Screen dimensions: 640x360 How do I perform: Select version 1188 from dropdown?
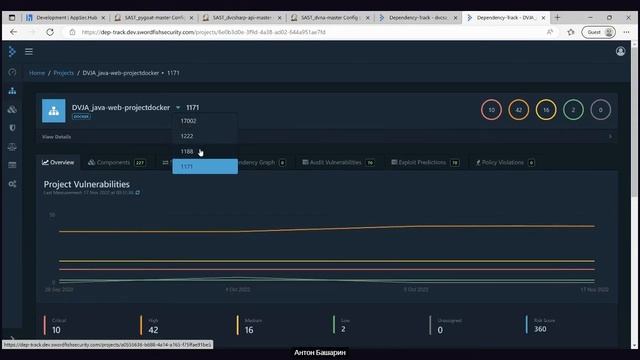click(x=205, y=151)
